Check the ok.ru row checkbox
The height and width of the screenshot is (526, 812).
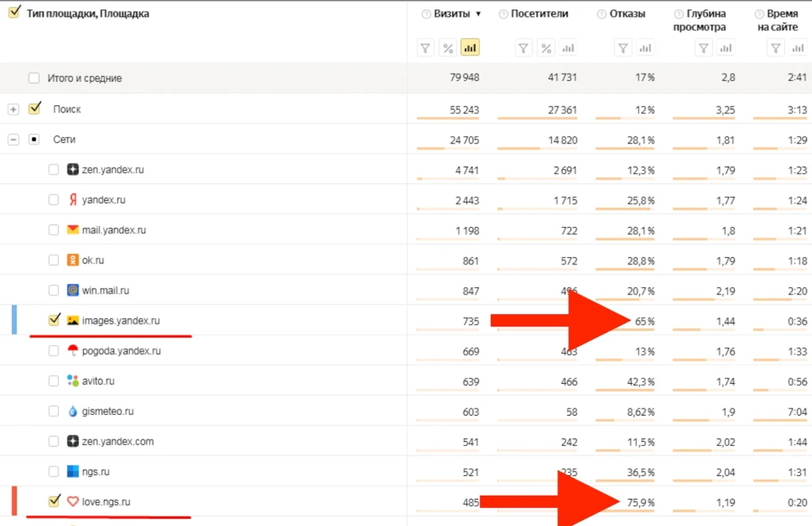pos(53,260)
